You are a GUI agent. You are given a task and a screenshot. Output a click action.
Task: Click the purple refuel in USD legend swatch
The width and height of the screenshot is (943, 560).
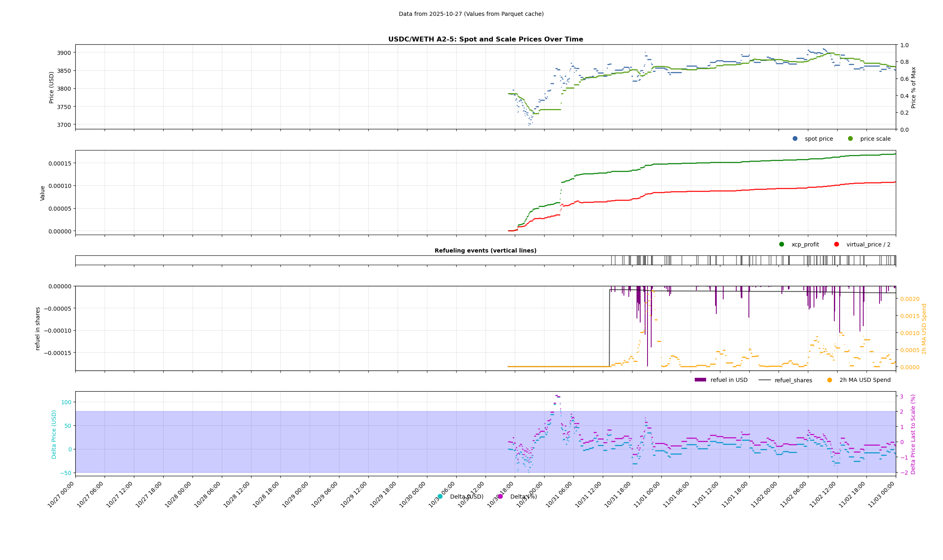700,380
